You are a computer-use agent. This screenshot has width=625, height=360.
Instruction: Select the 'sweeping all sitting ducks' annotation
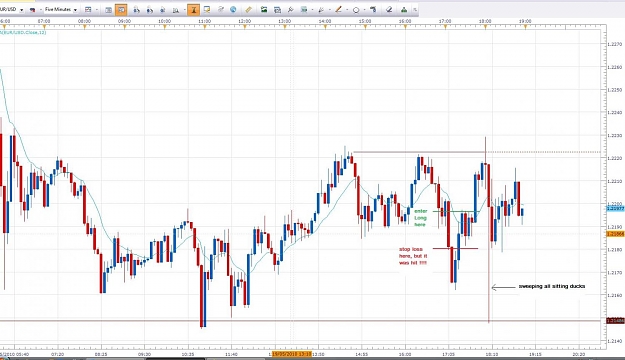click(x=552, y=286)
